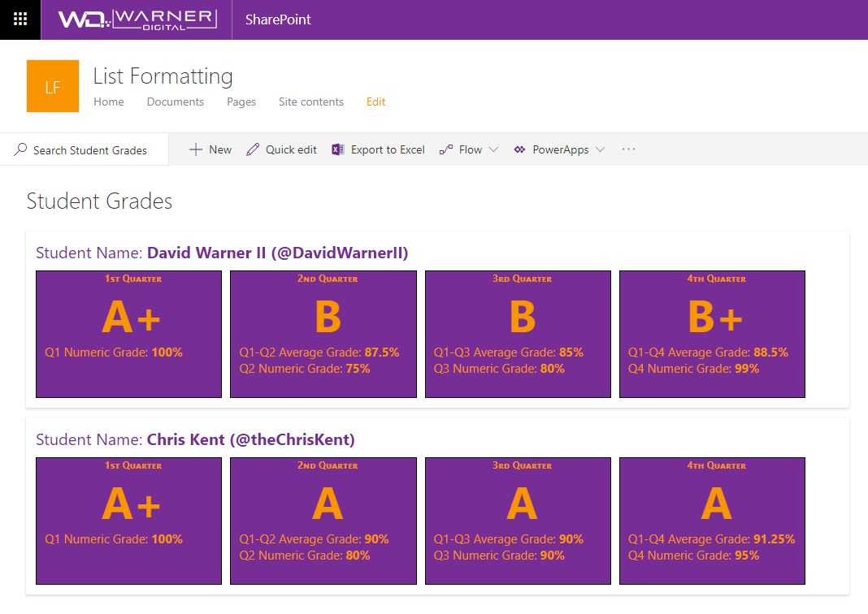Image resolution: width=868 pixels, height=614 pixels.
Task: Click the pencil Quick edit icon
Action: 253,149
